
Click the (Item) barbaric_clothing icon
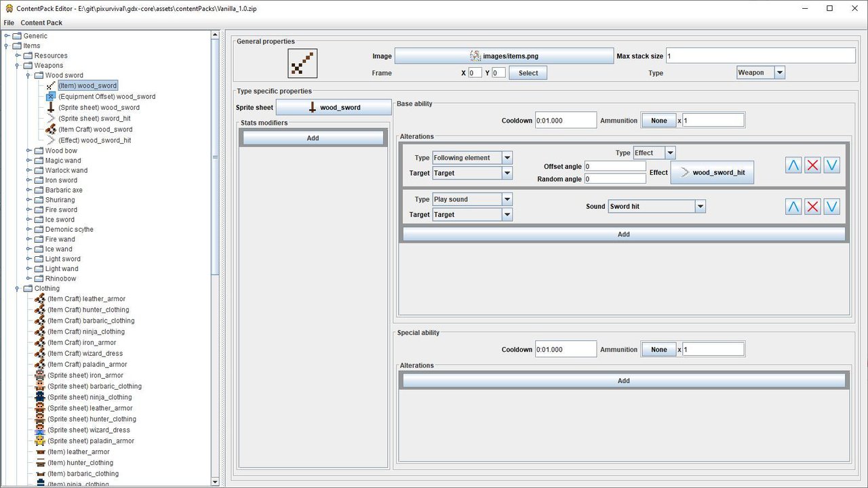pyautogui.click(x=40, y=474)
